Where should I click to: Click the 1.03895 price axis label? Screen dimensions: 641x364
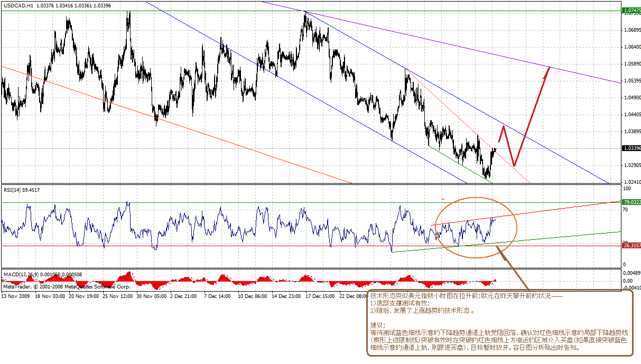(x=632, y=131)
